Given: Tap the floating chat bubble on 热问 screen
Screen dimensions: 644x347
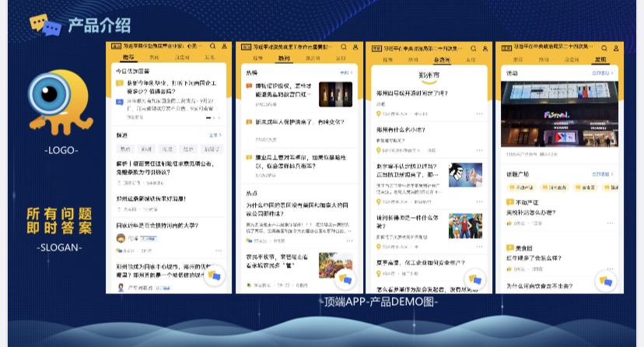Looking at the screenshot, I should (345, 279).
